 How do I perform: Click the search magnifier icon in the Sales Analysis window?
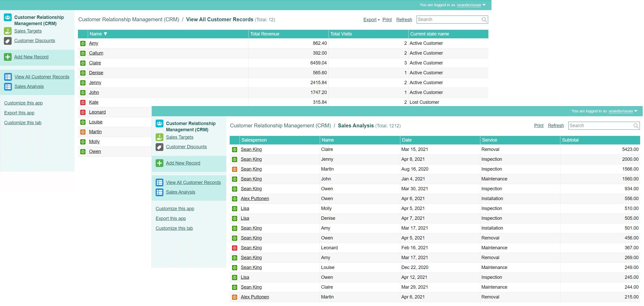636,126
